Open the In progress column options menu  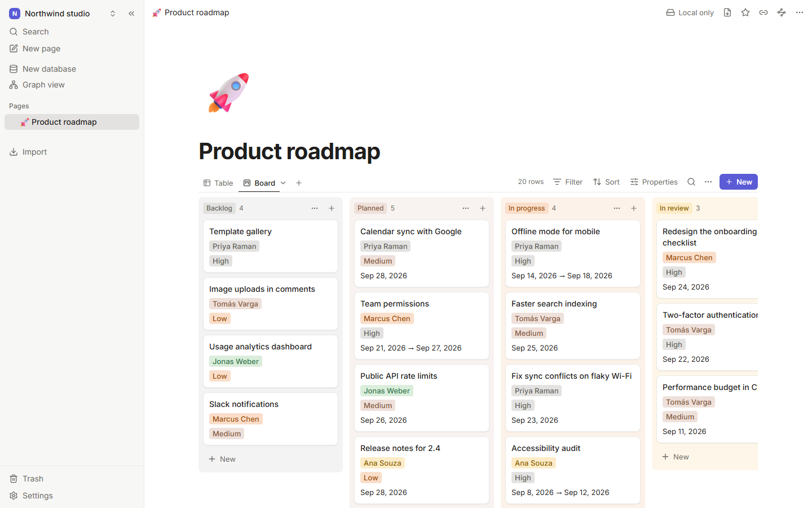coord(617,208)
